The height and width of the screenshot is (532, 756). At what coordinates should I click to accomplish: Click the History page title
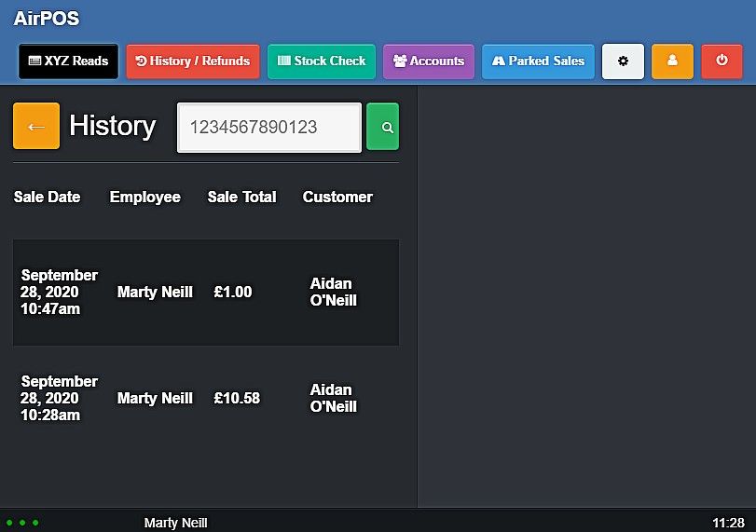113,126
